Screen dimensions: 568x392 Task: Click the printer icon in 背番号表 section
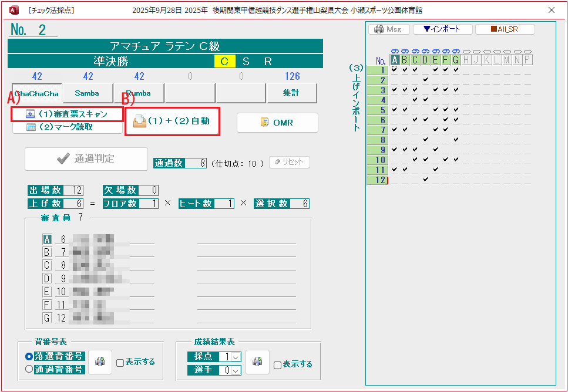click(x=100, y=362)
